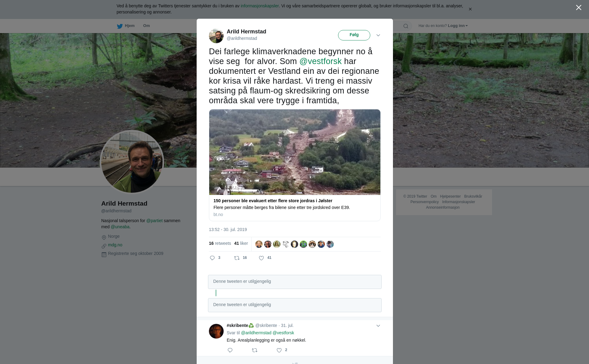
Task: Dismiss the cookie notice banner
Action: tap(470, 9)
